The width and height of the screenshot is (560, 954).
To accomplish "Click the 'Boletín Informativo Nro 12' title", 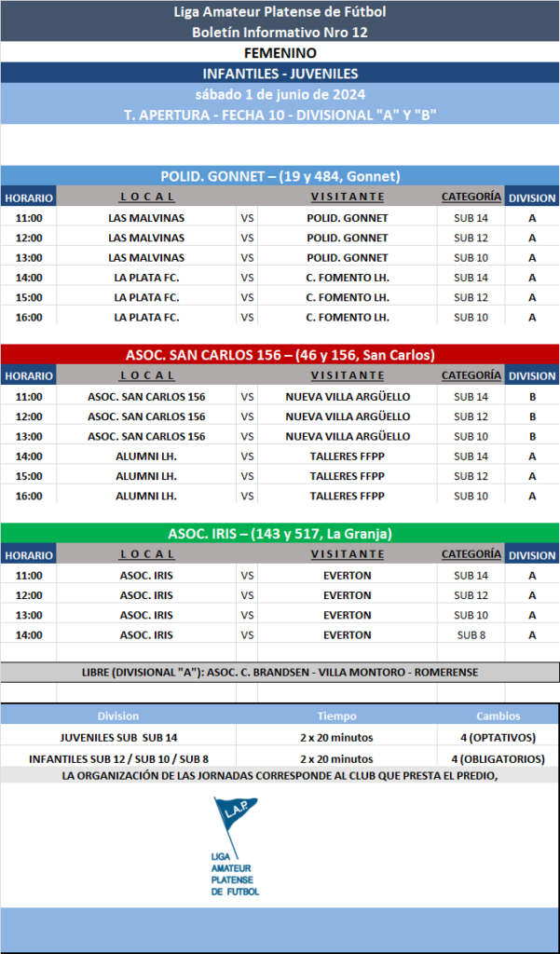I will [280, 31].
